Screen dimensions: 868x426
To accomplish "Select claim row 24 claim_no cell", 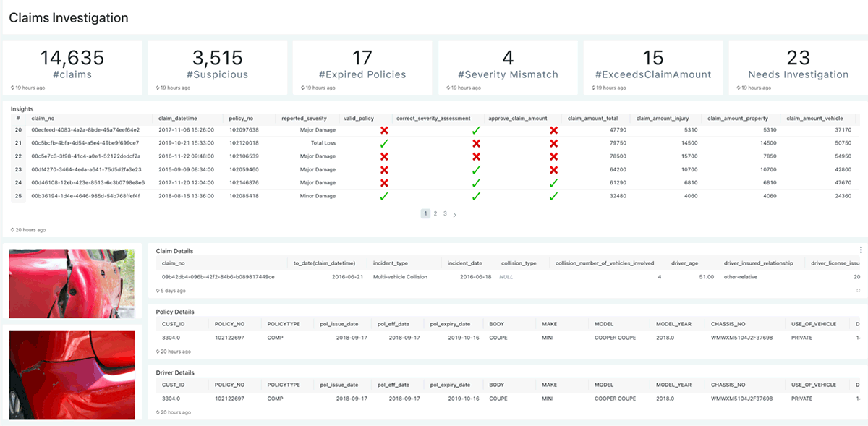I will [88, 183].
